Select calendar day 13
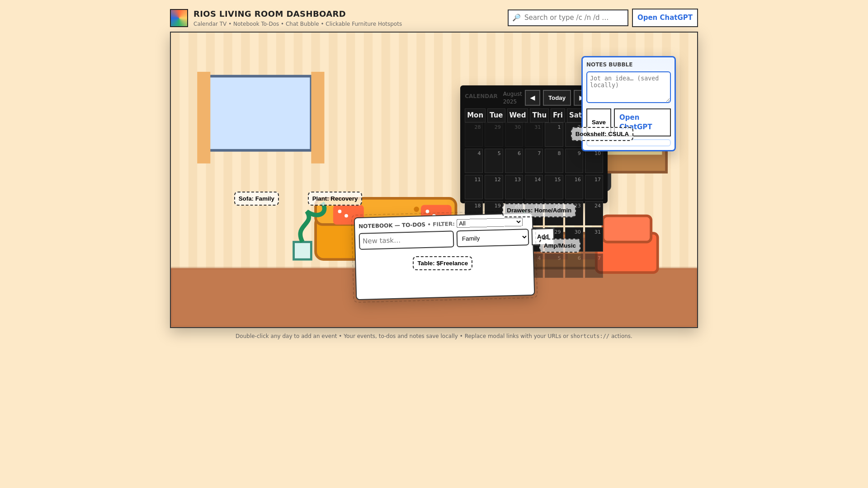Viewport: 868px width, 488px height. [514, 187]
